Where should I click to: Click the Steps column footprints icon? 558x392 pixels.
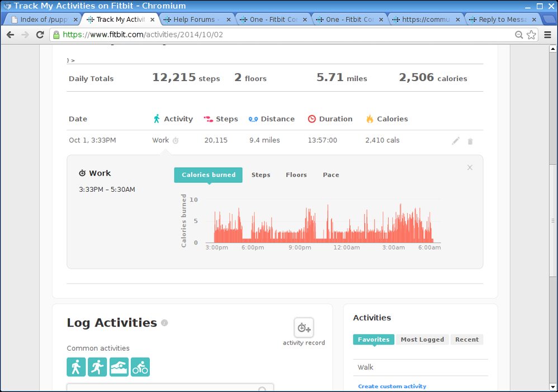[x=208, y=119]
